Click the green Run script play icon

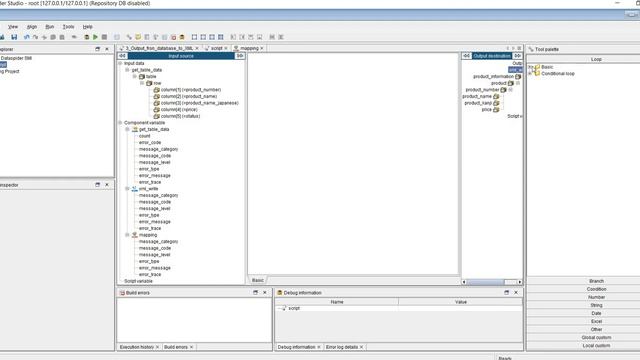95,37
